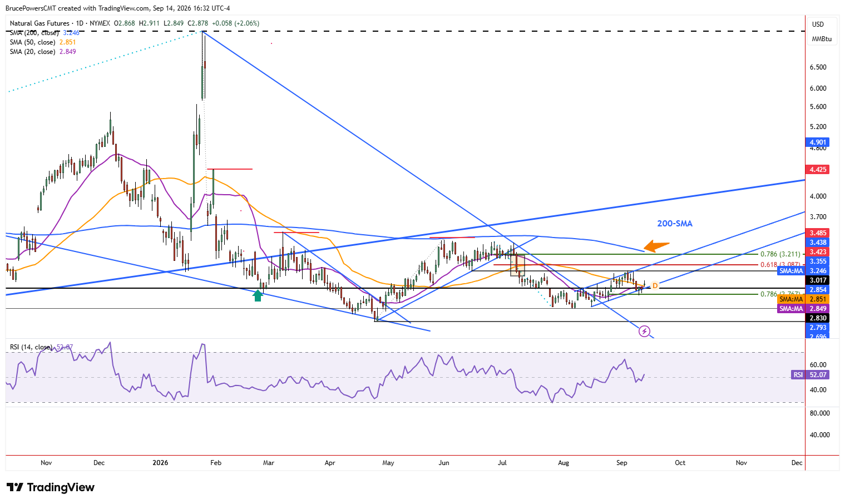Image resolution: width=845 pixels, height=504 pixels.
Task: Click the 2026 year marker on time axis
Action: (x=160, y=463)
